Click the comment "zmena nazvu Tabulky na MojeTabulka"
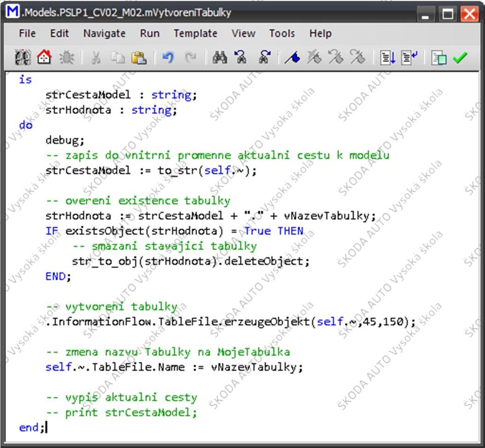The height and width of the screenshot is (448, 485). pos(168,352)
